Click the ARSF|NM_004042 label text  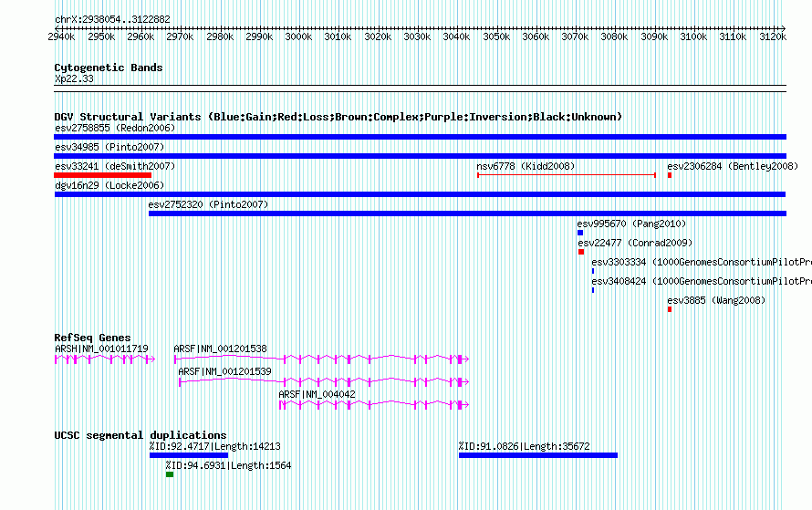point(317,394)
